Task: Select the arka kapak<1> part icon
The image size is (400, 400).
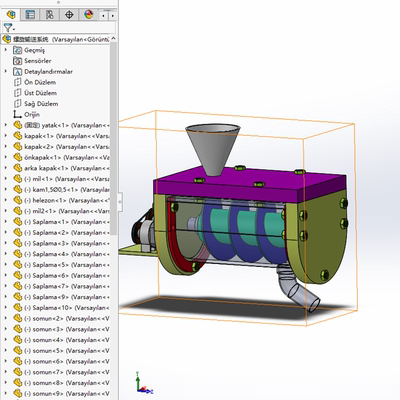Action: (x=18, y=168)
